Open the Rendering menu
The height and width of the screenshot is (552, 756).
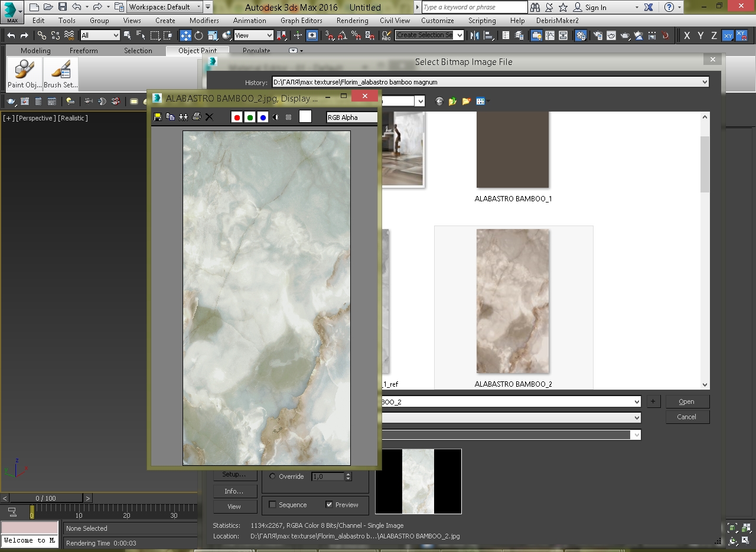pos(352,20)
